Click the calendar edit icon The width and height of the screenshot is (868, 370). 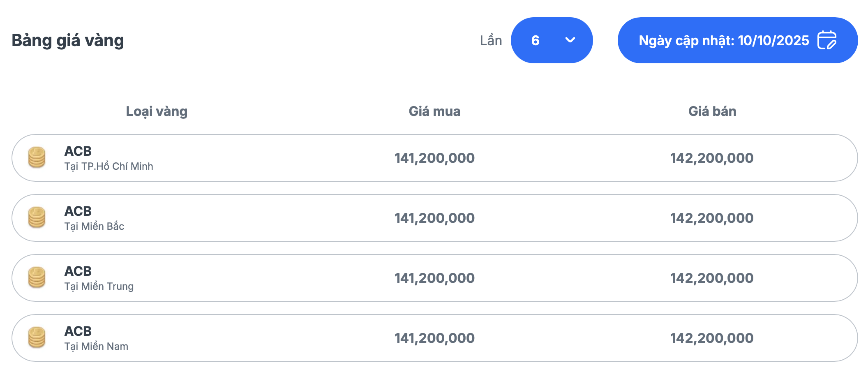coord(826,40)
